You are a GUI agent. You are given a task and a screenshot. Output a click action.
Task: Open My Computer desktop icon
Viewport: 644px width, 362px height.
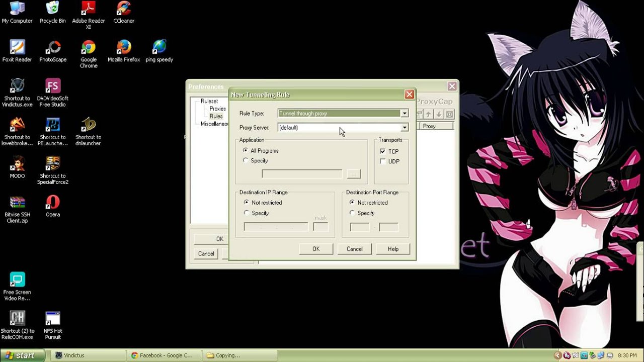tap(17, 13)
